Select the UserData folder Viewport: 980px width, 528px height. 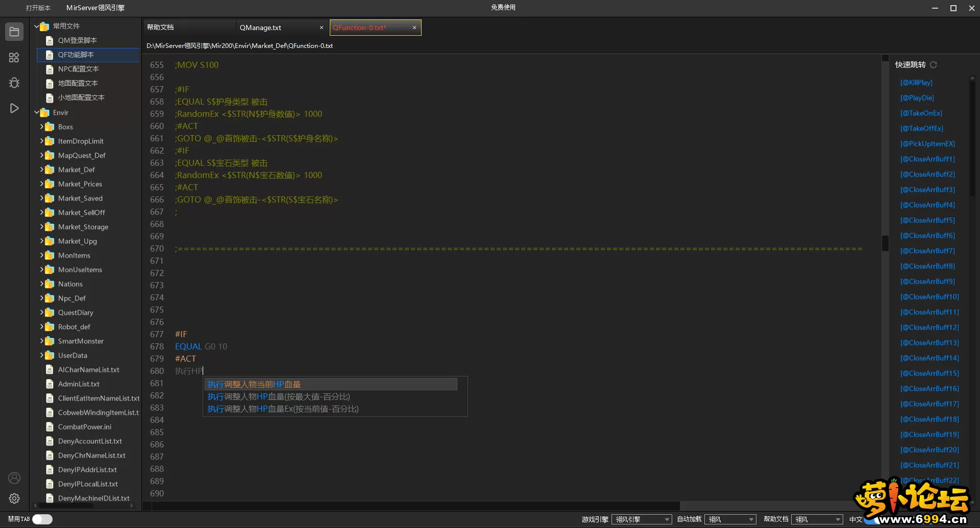coord(72,356)
